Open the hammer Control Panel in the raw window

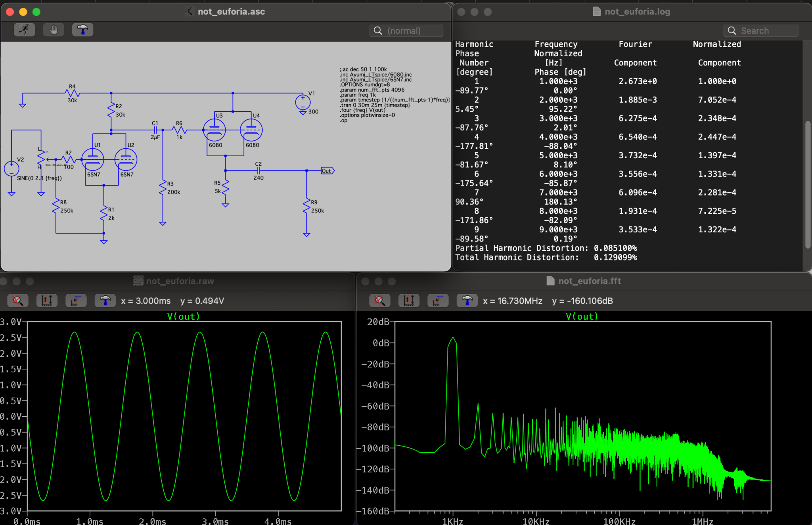coord(105,301)
